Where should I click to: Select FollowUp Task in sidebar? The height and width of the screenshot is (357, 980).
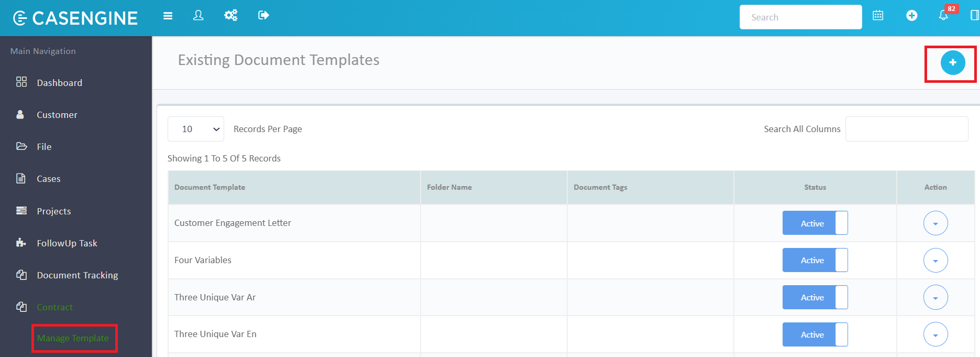(67, 243)
